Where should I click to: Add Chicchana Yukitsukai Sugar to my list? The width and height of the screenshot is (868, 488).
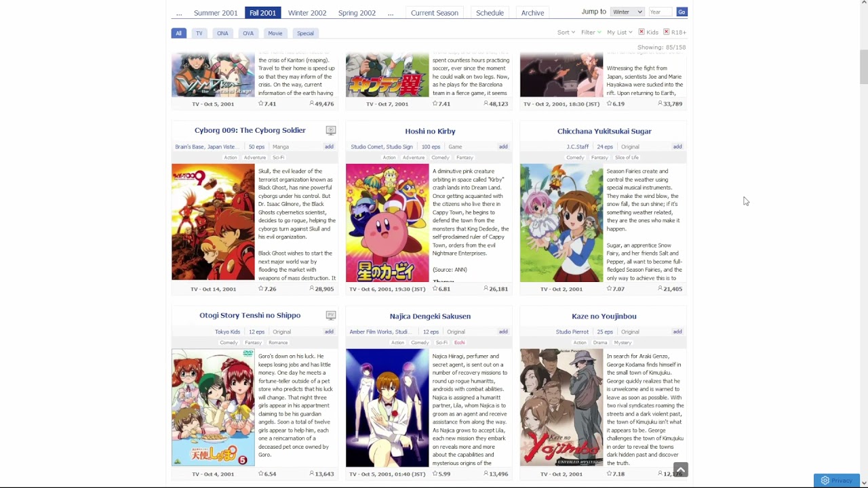pyautogui.click(x=677, y=146)
